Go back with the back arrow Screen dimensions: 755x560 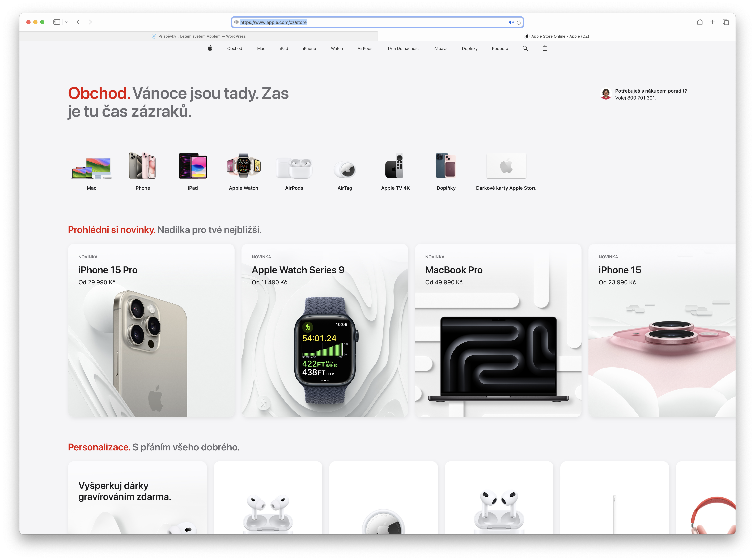coord(78,22)
